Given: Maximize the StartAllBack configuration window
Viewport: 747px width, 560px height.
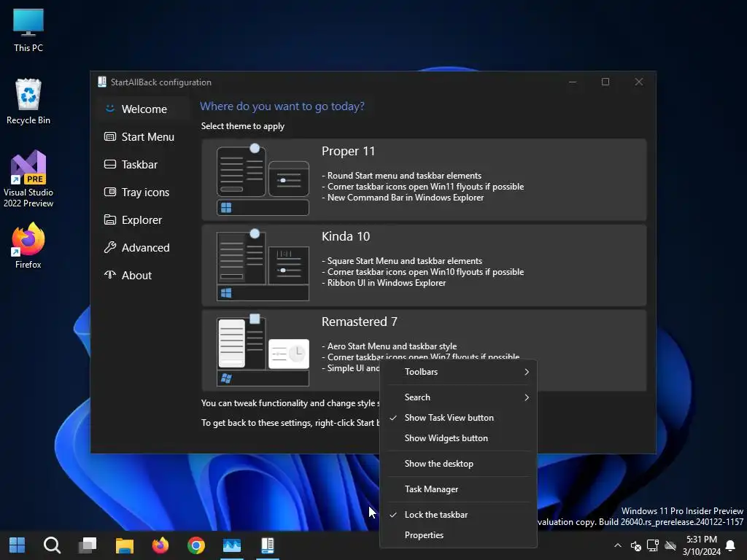Looking at the screenshot, I should [605, 82].
